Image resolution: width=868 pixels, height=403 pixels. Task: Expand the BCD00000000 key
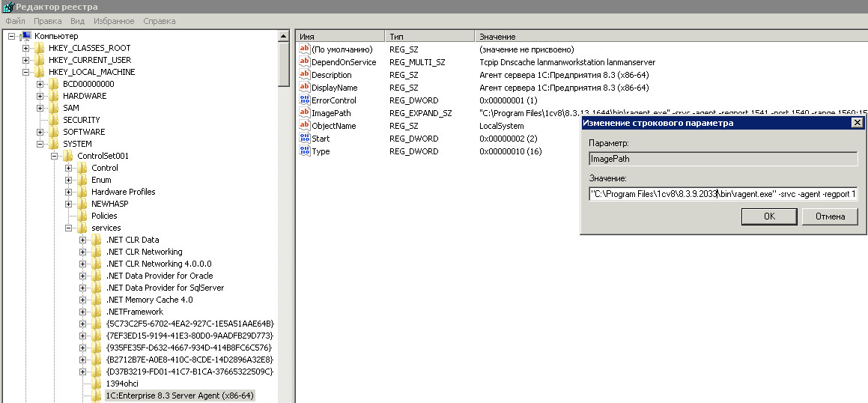coord(40,84)
